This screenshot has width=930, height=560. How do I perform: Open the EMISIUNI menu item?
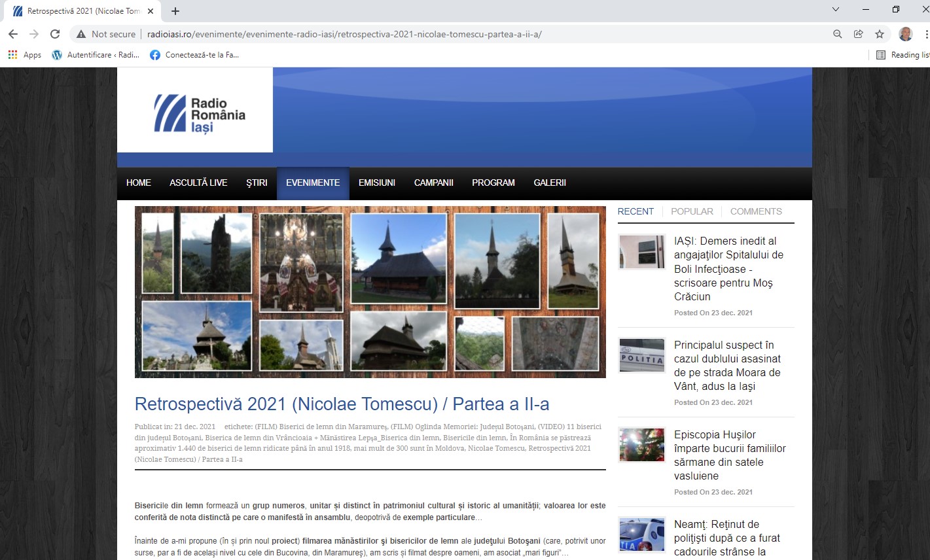coord(376,183)
